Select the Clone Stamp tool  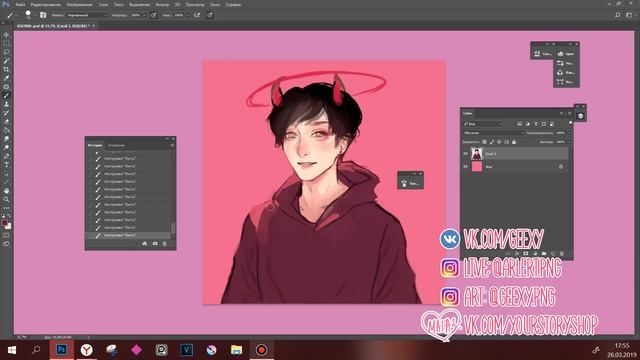(x=6, y=104)
